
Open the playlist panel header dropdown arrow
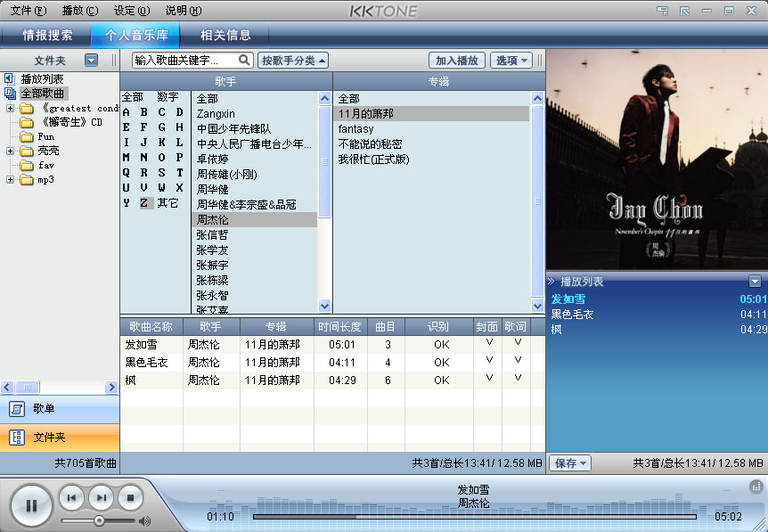755,282
